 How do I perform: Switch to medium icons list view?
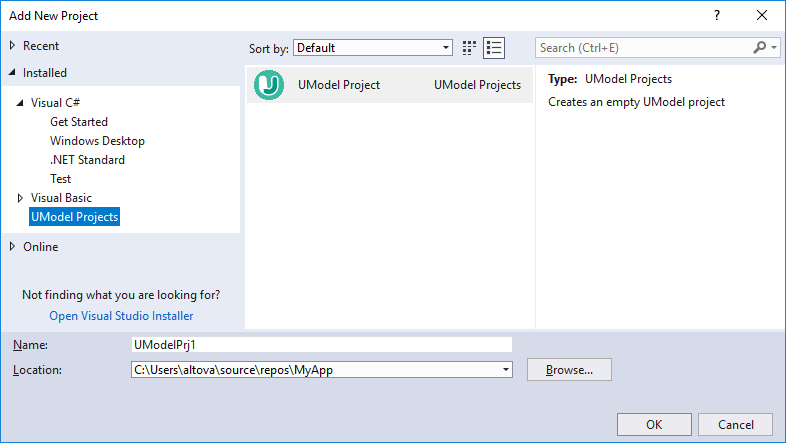(x=494, y=48)
